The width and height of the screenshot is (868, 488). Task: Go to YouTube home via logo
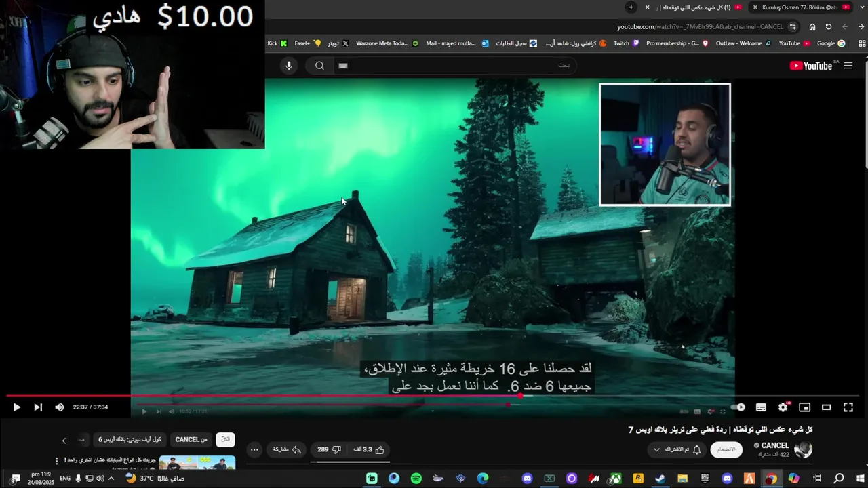tap(811, 66)
